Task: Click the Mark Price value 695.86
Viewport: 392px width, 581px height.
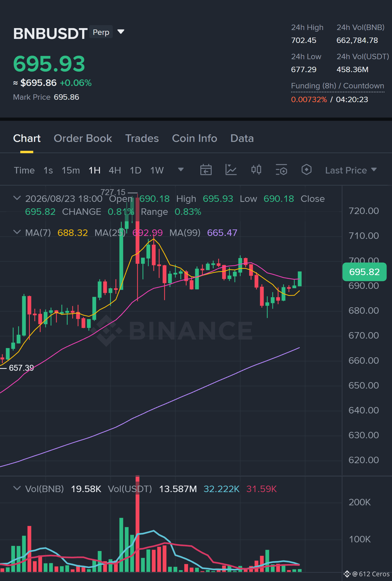Action: coord(67,97)
